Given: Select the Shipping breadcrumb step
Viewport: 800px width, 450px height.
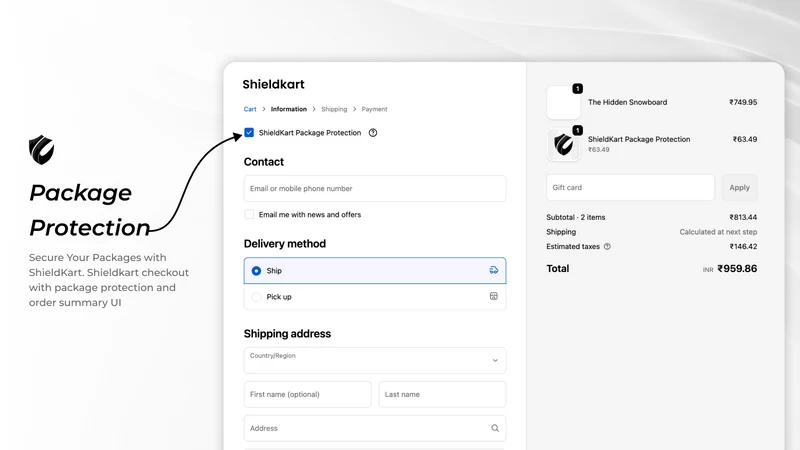Looking at the screenshot, I should (334, 109).
